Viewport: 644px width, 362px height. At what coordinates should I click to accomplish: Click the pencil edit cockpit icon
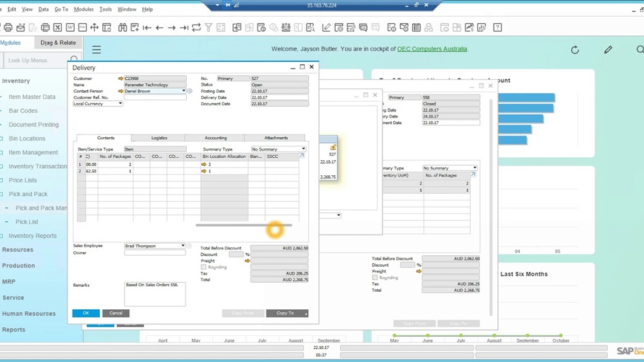pos(608,50)
